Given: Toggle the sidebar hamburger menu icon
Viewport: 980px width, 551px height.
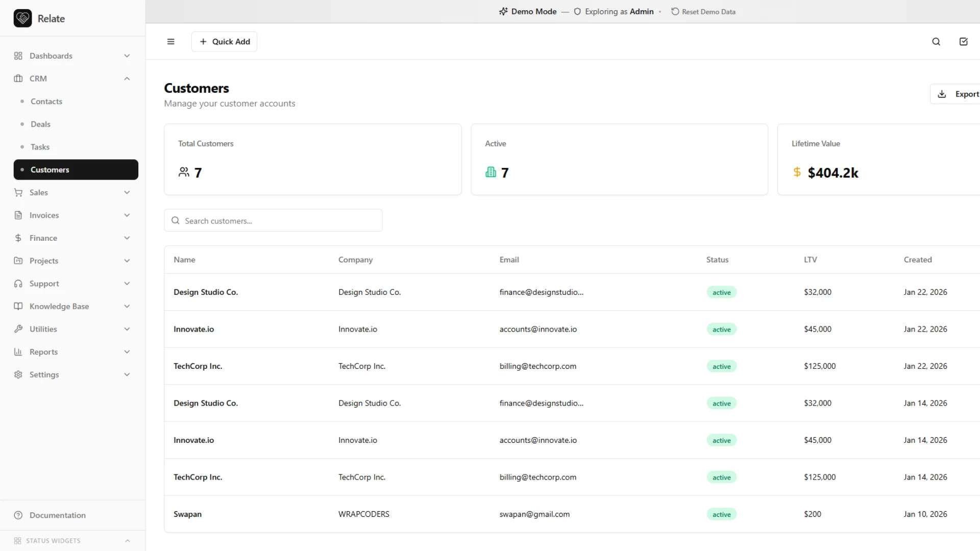Looking at the screenshot, I should click(x=171, y=42).
